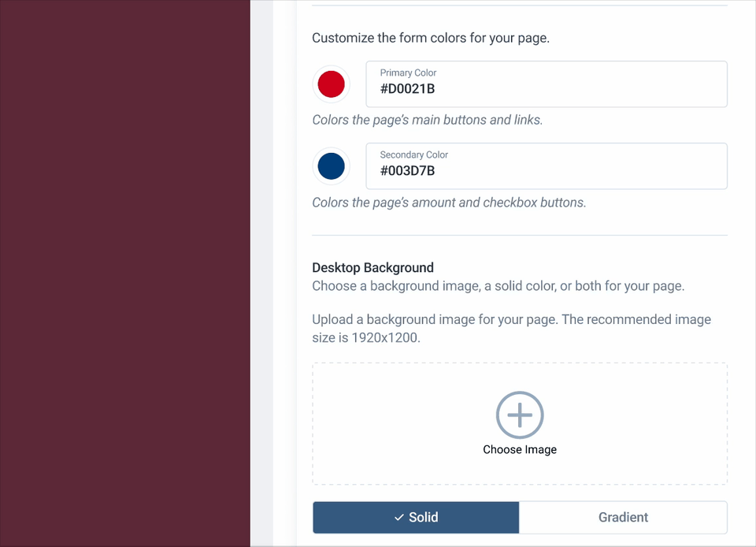Select the Solid background option
This screenshot has height=547, width=756.
coord(416,517)
